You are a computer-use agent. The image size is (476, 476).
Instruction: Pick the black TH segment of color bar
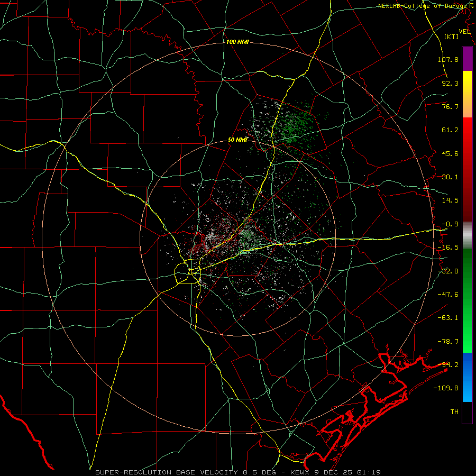(x=467, y=412)
